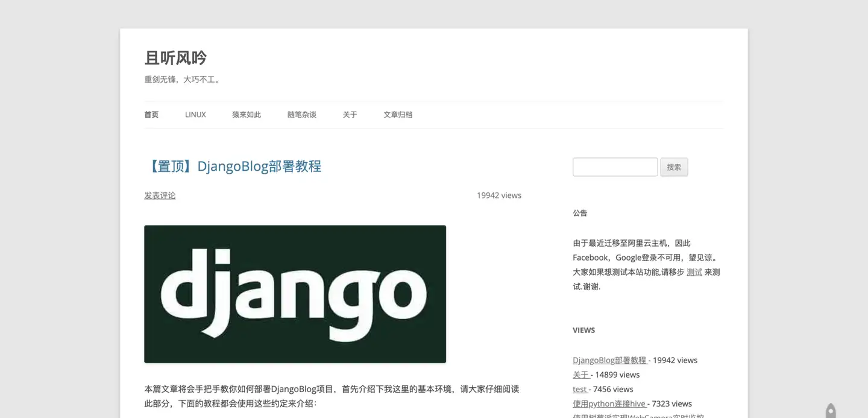Go to the 首页 menu item
The height and width of the screenshot is (418, 868).
click(x=151, y=115)
